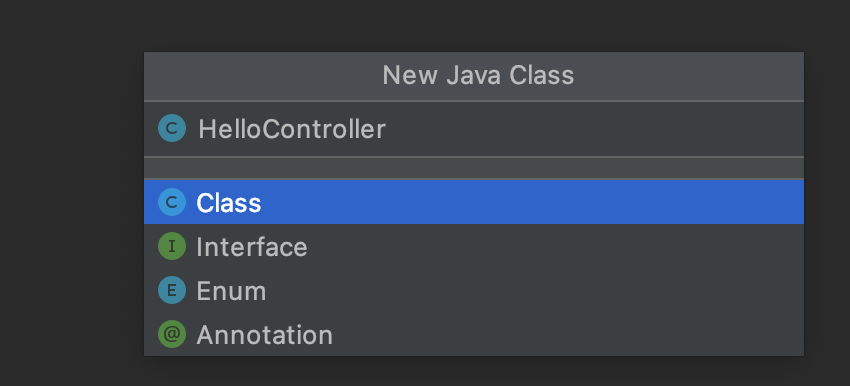Click the New Java Class title bar
The height and width of the screenshot is (386, 850).
(x=474, y=76)
